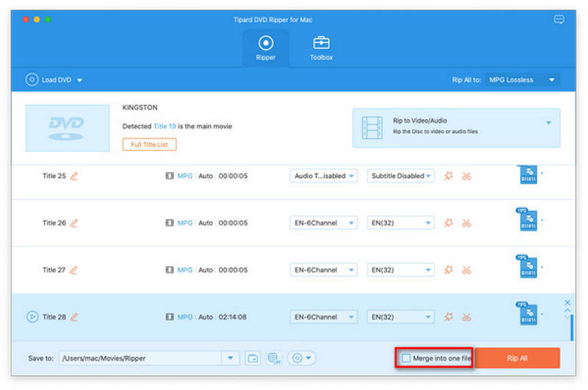The width and height of the screenshot is (588, 390).
Task: Click the DVD disc thumbnail
Action: [68, 128]
